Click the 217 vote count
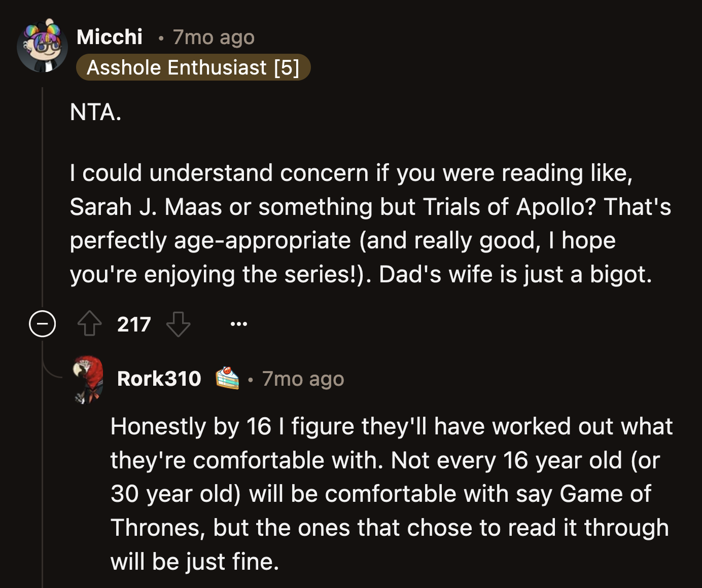The height and width of the screenshot is (588, 702). coord(133,324)
